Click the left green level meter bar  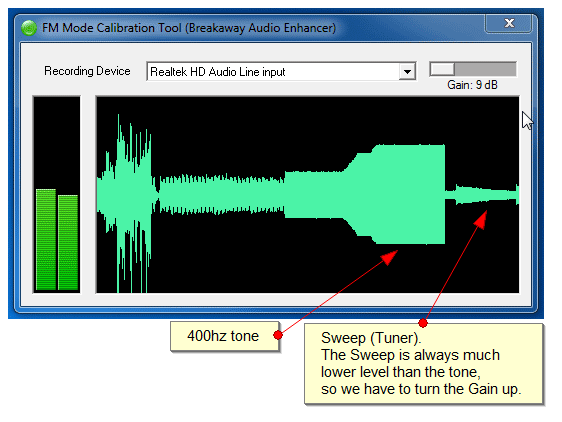click(46, 239)
